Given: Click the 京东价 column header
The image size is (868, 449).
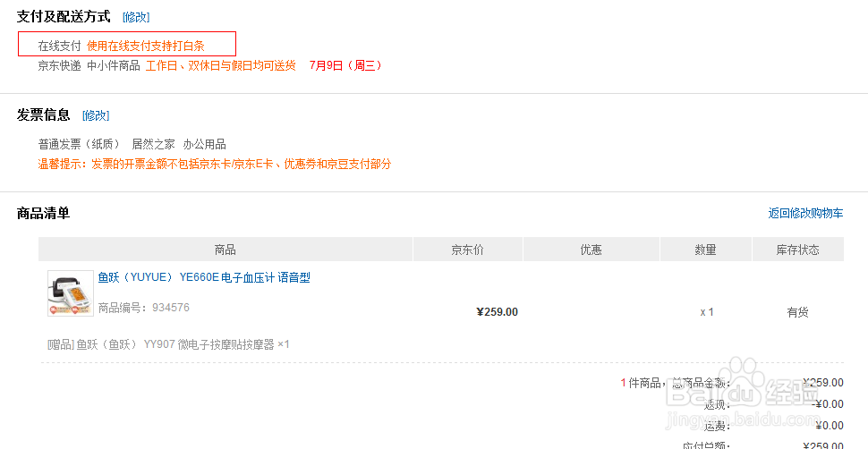Looking at the screenshot, I should tap(467, 250).
